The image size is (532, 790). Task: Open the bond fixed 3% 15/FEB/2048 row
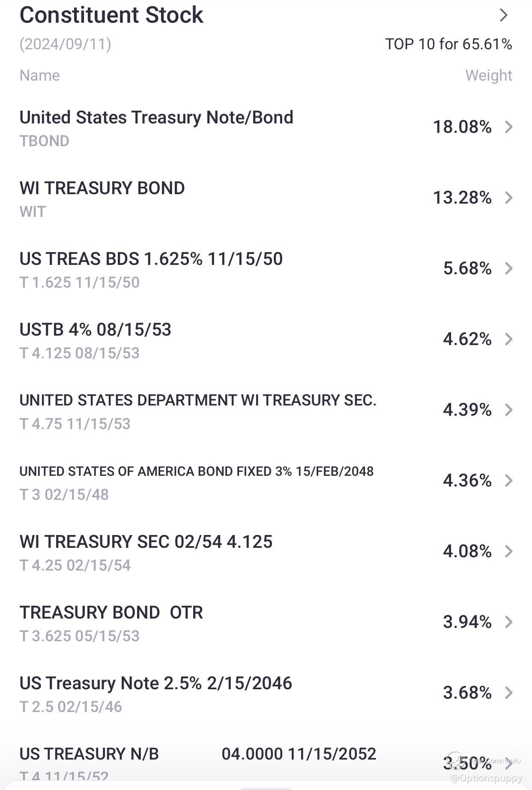[x=196, y=472]
